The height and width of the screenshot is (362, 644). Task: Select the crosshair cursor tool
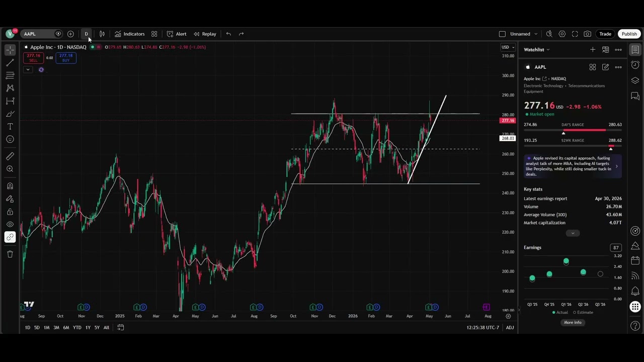(10, 50)
